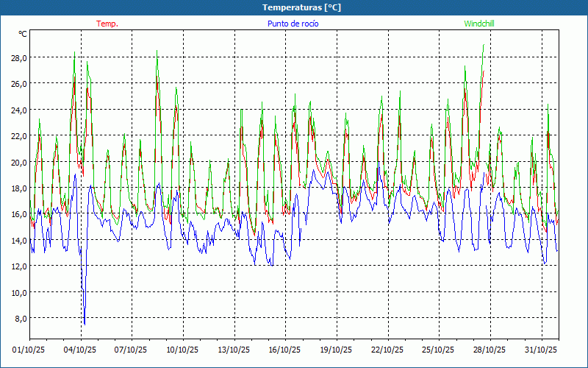Click the Temperaturas [°C] chart title
Screen dimensions: 588x368
301,7
